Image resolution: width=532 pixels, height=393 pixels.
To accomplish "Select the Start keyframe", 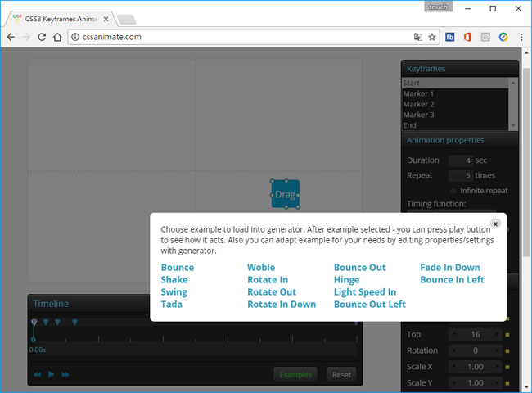I will click(x=455, y=84).
